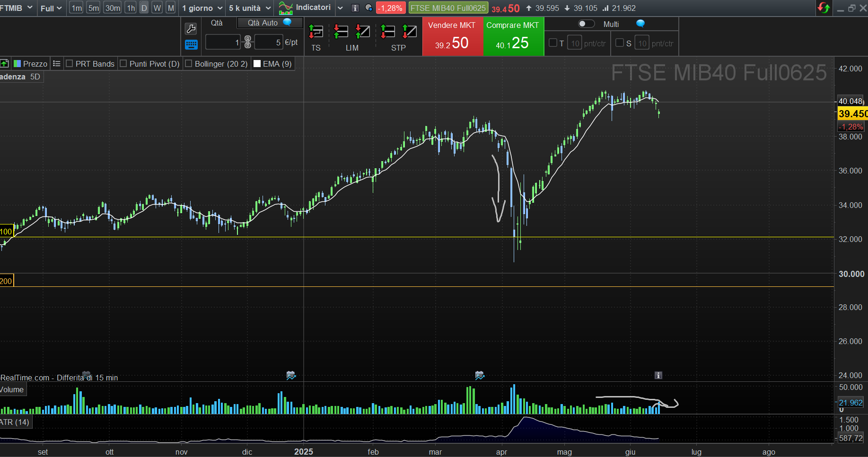The width and height of the screenshot is (868, 457).
Task: Click the red-green refresh arrows icon
Action: click(823, 8)
